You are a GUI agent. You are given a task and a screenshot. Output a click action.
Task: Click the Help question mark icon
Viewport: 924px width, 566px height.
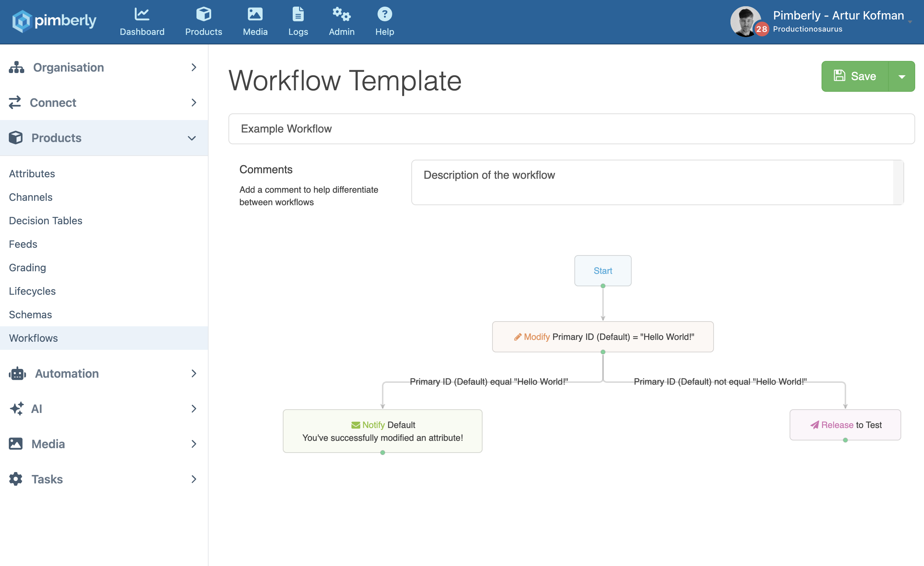pyautogui.click(x=385, y=14)
